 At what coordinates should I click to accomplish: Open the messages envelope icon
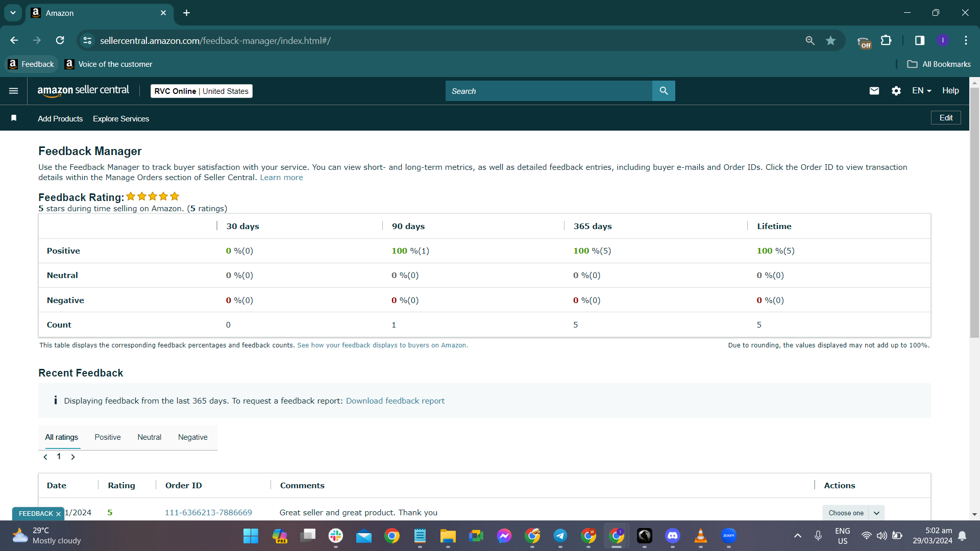click(x=874, y=91)
